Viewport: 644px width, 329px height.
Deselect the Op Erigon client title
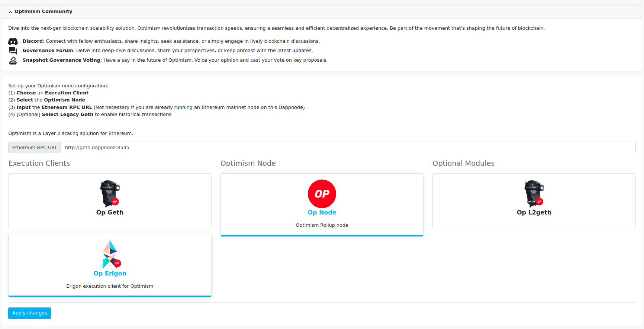tap(110, 274)
